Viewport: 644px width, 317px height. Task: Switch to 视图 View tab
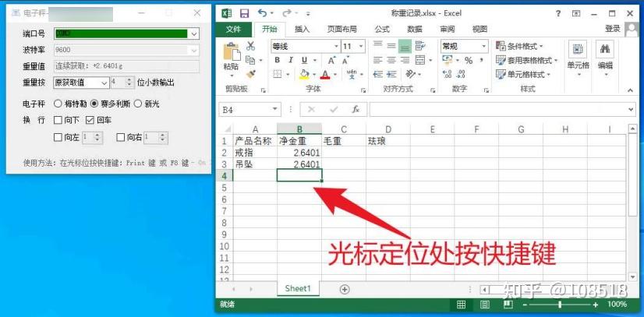[479, 29]
